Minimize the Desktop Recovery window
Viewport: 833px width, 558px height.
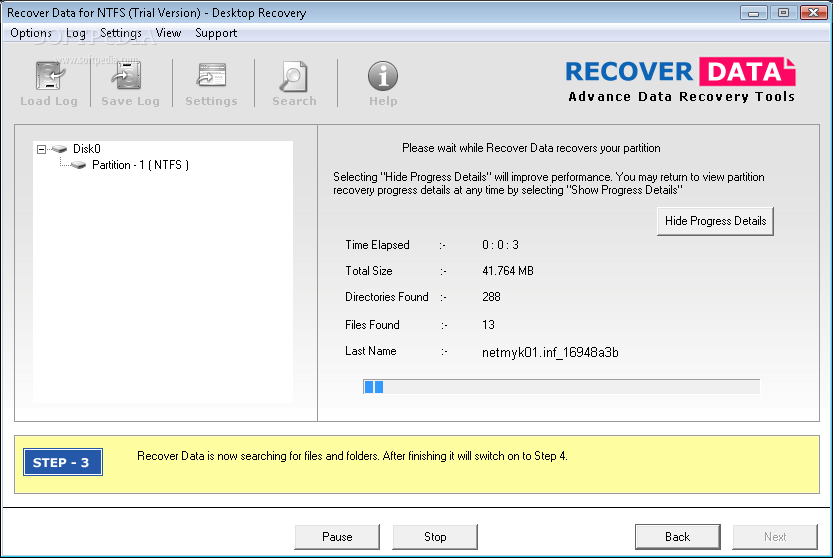click(753, 12)
